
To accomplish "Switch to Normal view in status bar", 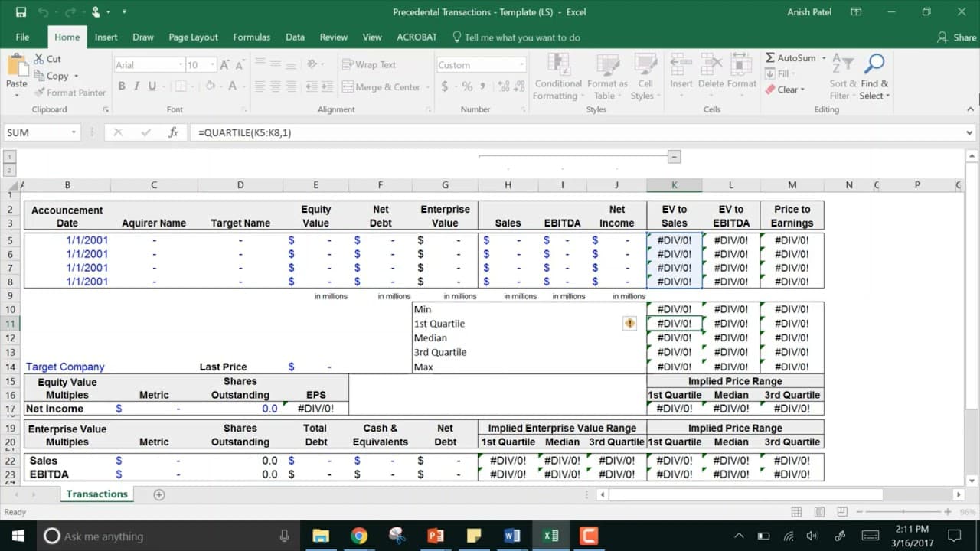I will coord(796,512).
